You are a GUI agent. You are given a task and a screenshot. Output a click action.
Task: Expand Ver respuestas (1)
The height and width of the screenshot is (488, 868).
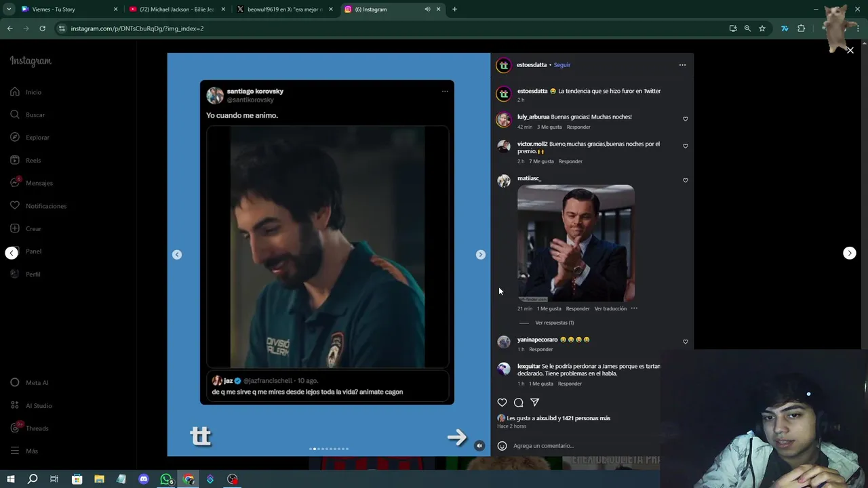coord(554,323)
